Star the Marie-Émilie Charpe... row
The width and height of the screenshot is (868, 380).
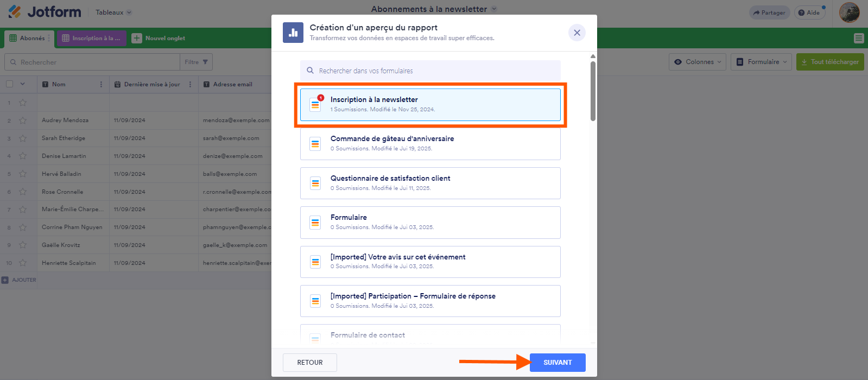coord(23,210)
